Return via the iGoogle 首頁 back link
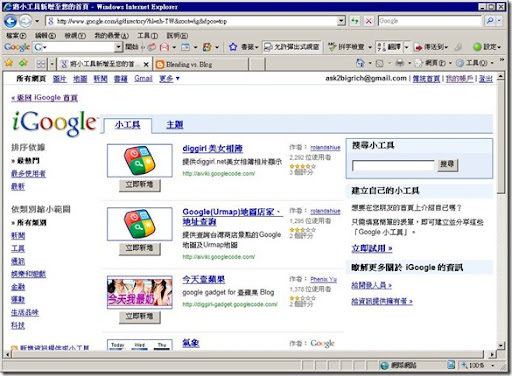Viewport: 512px width, 376px height. (x=44, y=98)
